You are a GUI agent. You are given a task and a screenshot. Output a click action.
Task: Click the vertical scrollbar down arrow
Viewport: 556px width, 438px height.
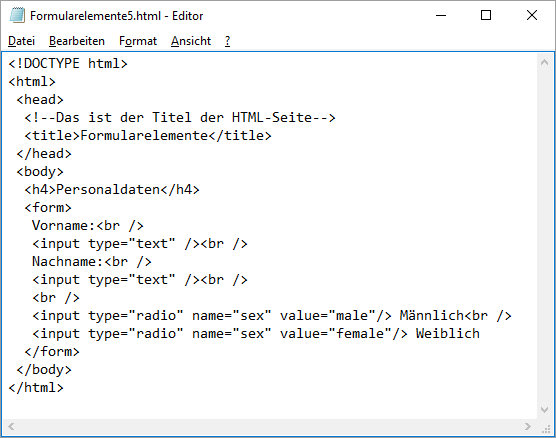click(x=545, y=410)
